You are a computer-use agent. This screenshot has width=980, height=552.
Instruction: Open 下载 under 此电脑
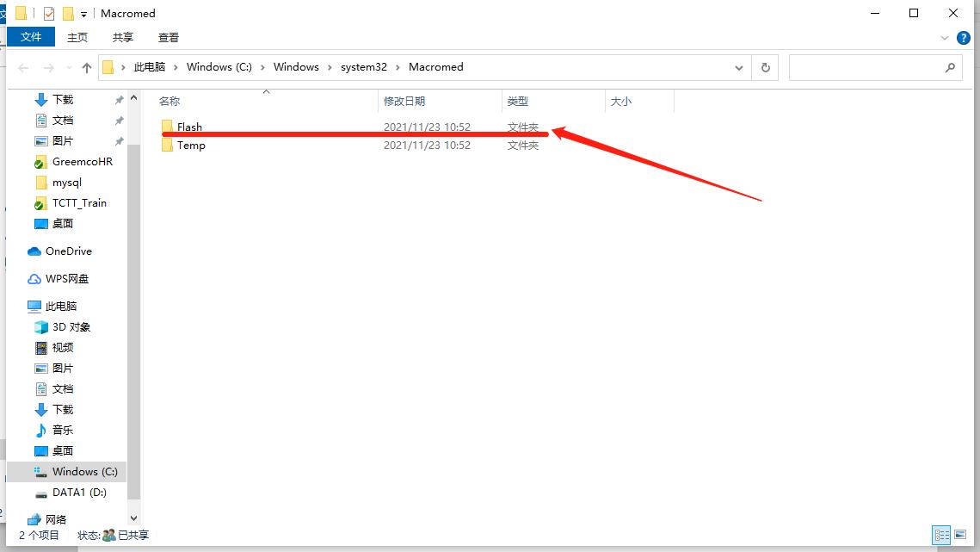[63, 409]
